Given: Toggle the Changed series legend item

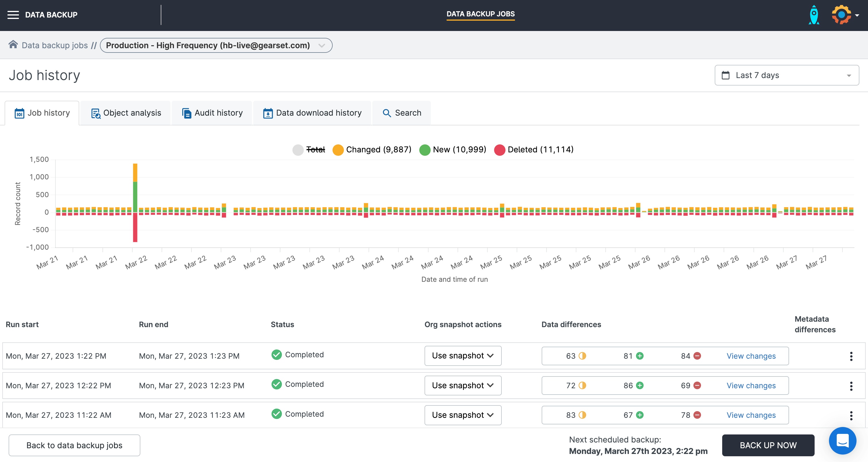Looking at the screenshot, I should [x=378, y=150].
